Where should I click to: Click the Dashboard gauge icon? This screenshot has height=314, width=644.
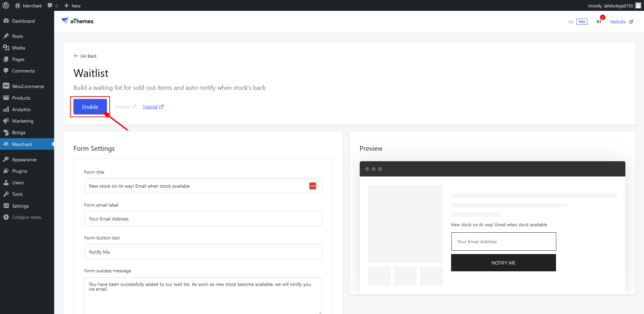[6, 21]
